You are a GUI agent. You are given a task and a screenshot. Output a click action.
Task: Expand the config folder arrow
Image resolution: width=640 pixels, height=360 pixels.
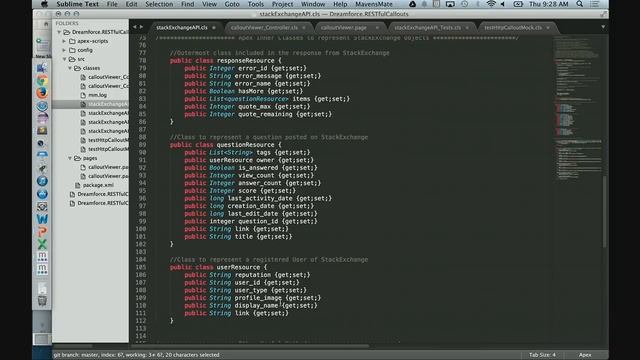click(64, 50)
